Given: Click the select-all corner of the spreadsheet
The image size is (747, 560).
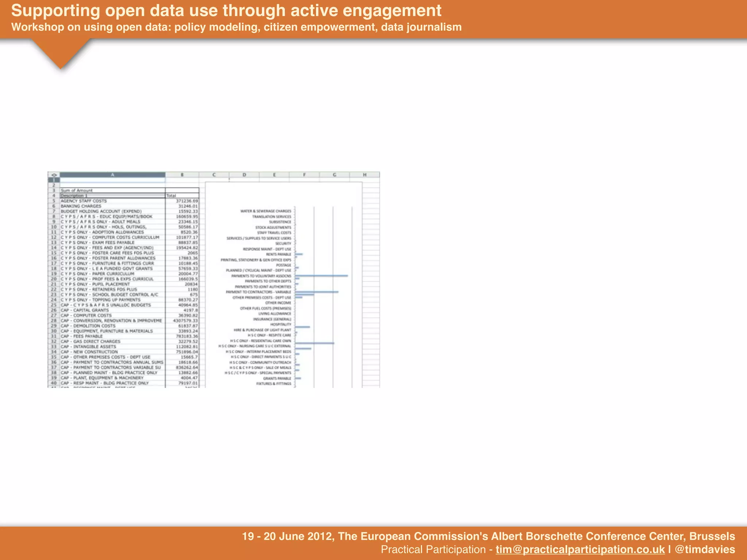Looking at the screenshot, I should pyautogui.click(x=54, y=175).
